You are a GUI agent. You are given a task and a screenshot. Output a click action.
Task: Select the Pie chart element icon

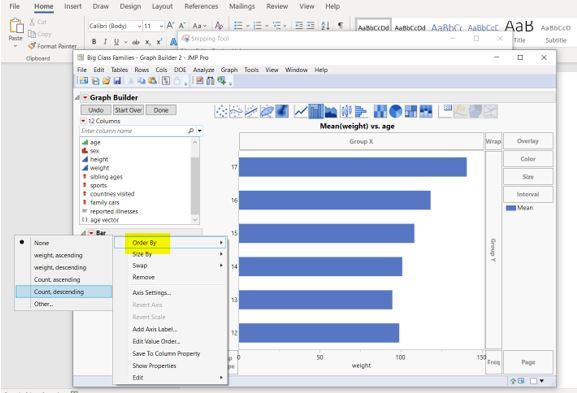coord(396,111)
